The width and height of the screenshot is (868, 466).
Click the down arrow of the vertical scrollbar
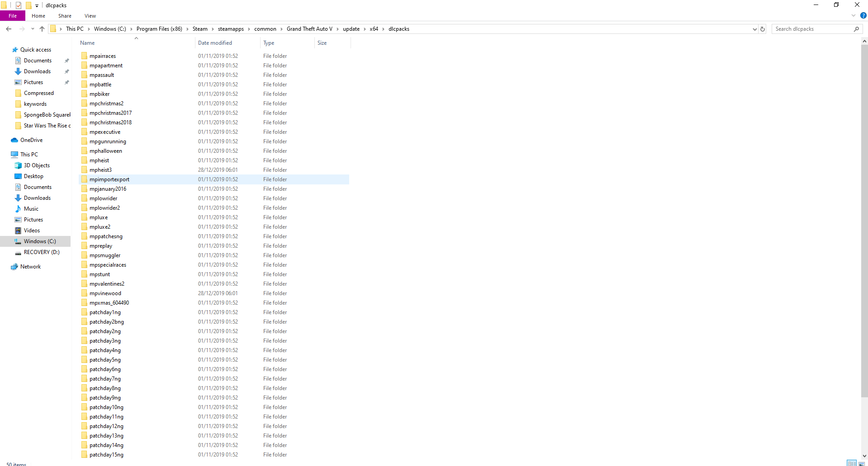coord(864,456)
